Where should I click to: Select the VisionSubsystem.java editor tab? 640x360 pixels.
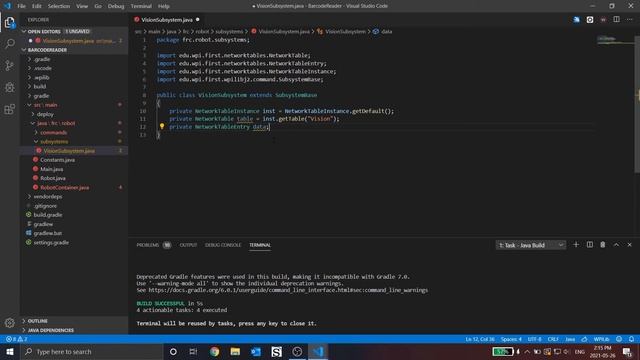click(x=167, y=20)
